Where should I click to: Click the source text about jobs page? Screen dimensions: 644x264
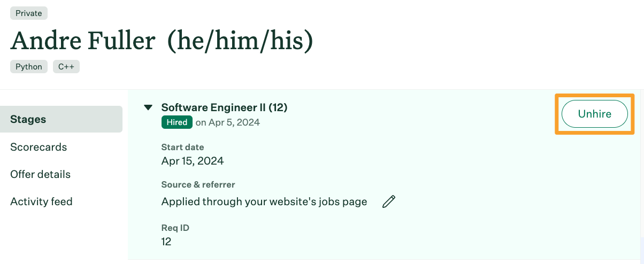coord(264,201)
